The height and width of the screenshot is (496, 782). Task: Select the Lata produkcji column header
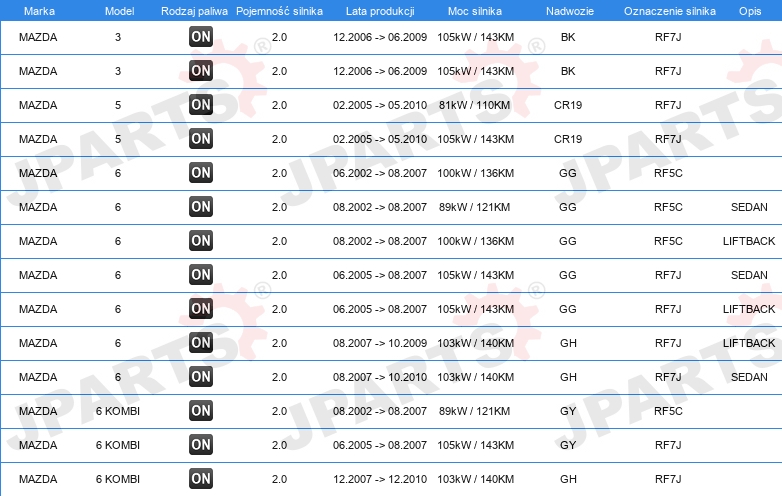point(380,11)
